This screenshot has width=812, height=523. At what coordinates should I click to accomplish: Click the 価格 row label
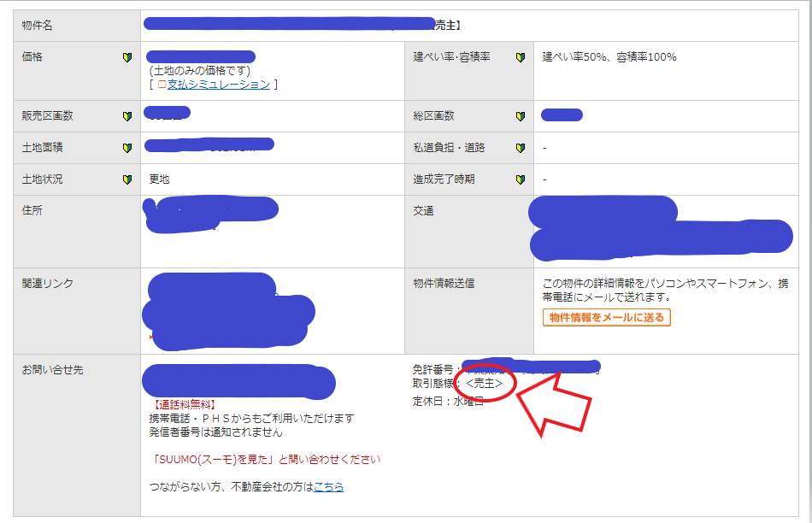pos(32,57)
